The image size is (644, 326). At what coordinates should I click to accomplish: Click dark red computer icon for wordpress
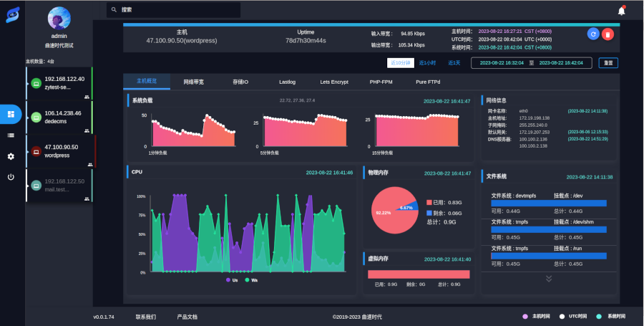[36, 151]
